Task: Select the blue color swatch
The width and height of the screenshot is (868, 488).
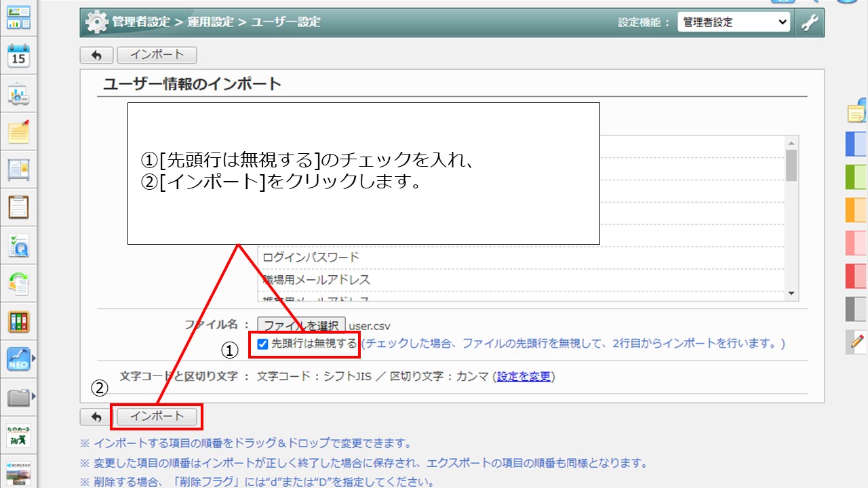Action: coord(856,144)
